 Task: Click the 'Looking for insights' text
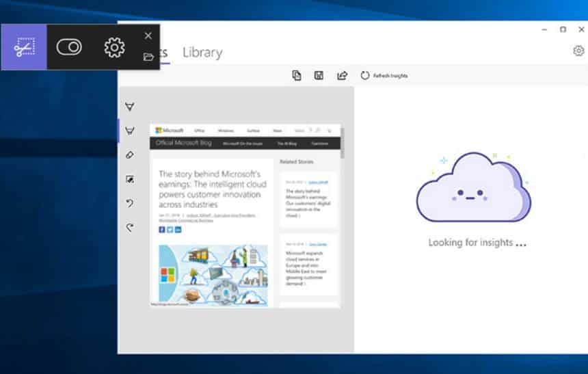pos(477,243)
